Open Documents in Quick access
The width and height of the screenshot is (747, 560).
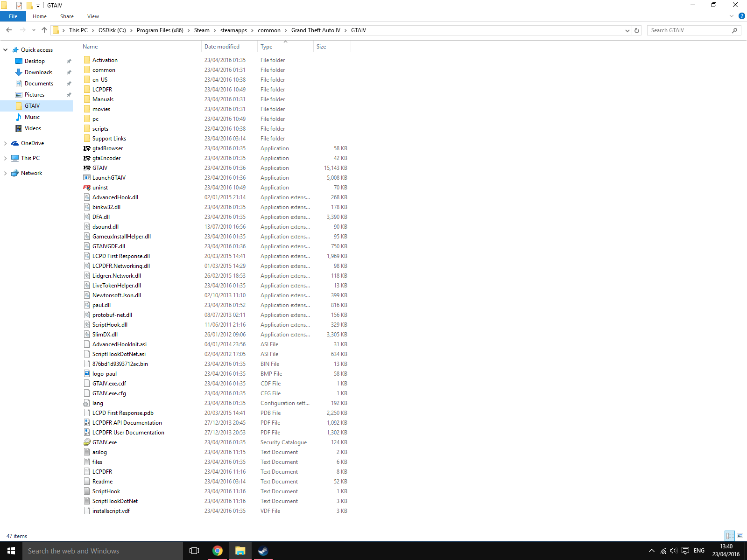[x=39, y=84]
